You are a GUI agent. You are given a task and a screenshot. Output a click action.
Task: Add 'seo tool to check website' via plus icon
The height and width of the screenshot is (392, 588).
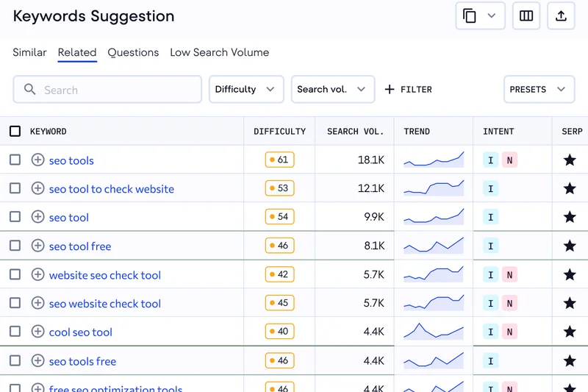[x=37, y=188]
